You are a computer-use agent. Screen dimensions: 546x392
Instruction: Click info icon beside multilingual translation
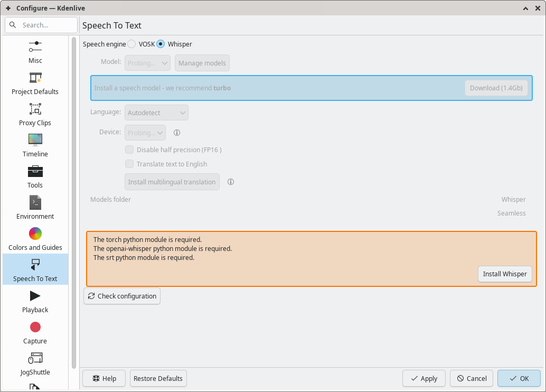point(231,182)
